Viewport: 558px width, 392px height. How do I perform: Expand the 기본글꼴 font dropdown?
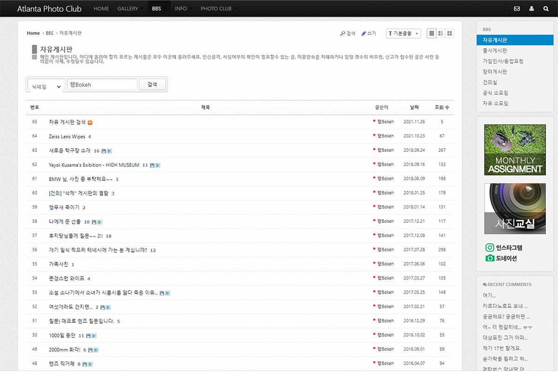point(403,33)
